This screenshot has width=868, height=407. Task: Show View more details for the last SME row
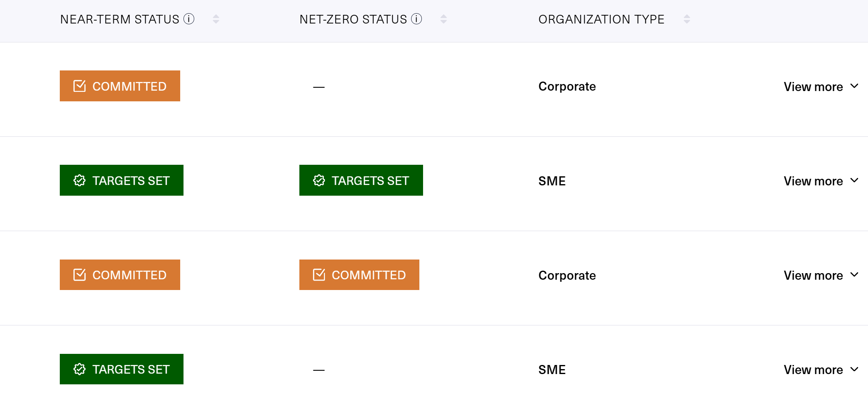click(821, 370)
